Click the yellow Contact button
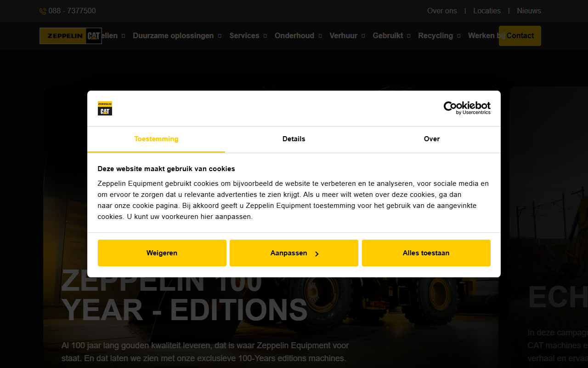 [x=520, y=36]
